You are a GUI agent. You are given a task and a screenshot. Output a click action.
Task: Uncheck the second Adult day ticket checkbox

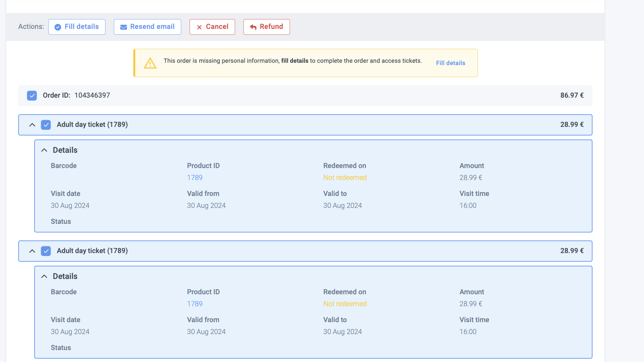(46, 251)
